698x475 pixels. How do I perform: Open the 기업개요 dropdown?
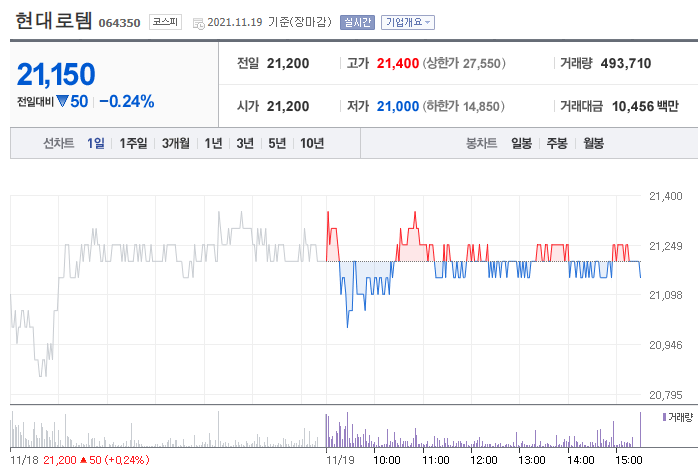tap(408, 22)
